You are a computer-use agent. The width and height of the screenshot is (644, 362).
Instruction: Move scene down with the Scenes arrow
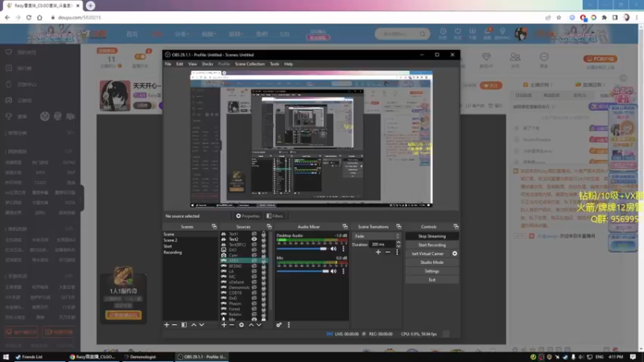[202, 325]
